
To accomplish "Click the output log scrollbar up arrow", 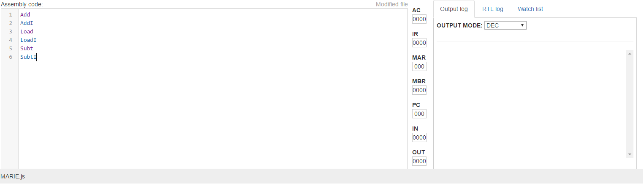I will (630, 54).
